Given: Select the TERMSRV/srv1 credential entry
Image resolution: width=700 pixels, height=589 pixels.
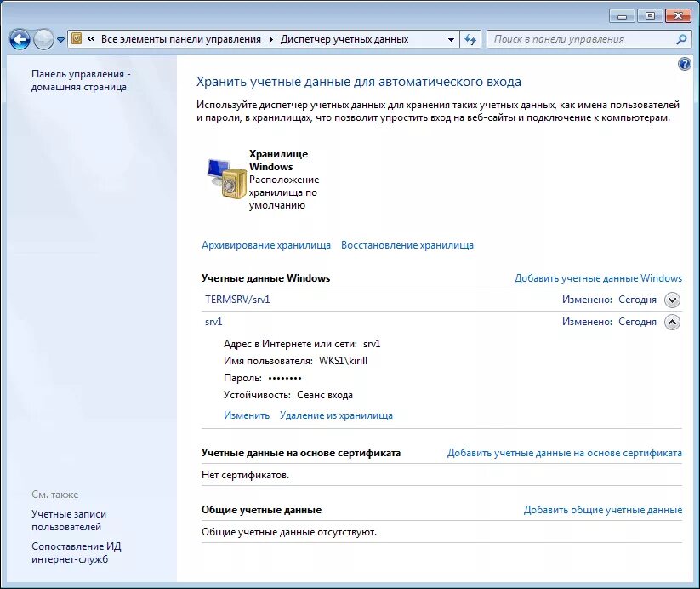Looking at the screenshot, I should pyautogui.click(x=237, y=300).
